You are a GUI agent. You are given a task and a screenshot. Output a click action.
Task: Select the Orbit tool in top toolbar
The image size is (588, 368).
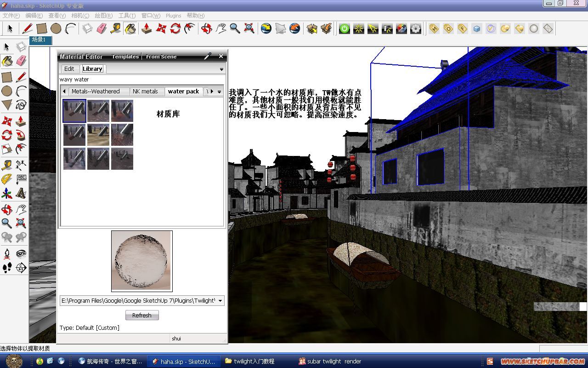[x=207, y=29]
